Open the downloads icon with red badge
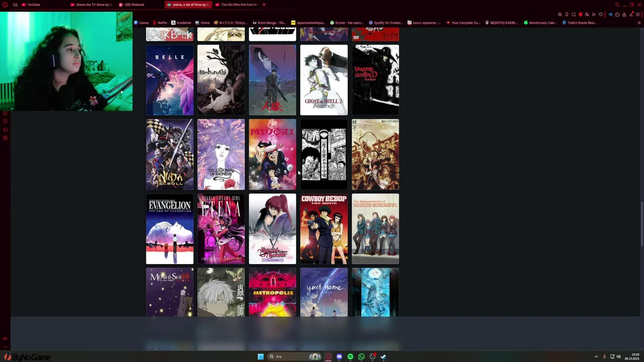Screen dimensions: 644x362 (x=631, y=15)
